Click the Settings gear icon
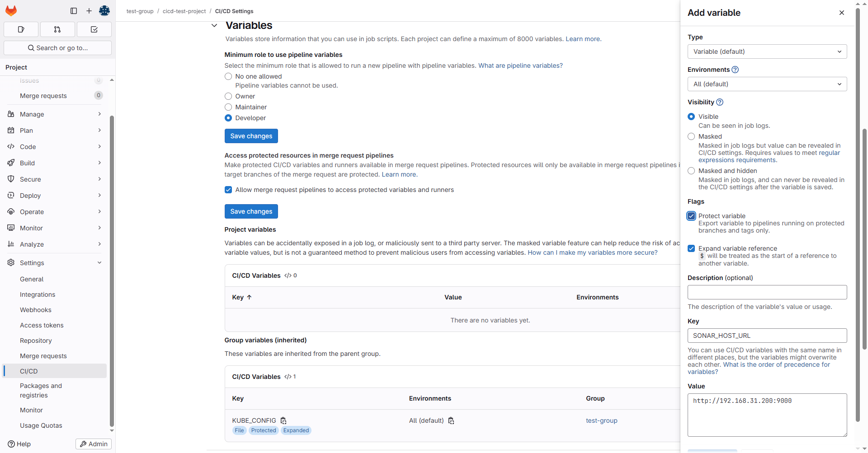Image resolution: width=868 pixels, height=453 pixels. click(11, 263)
